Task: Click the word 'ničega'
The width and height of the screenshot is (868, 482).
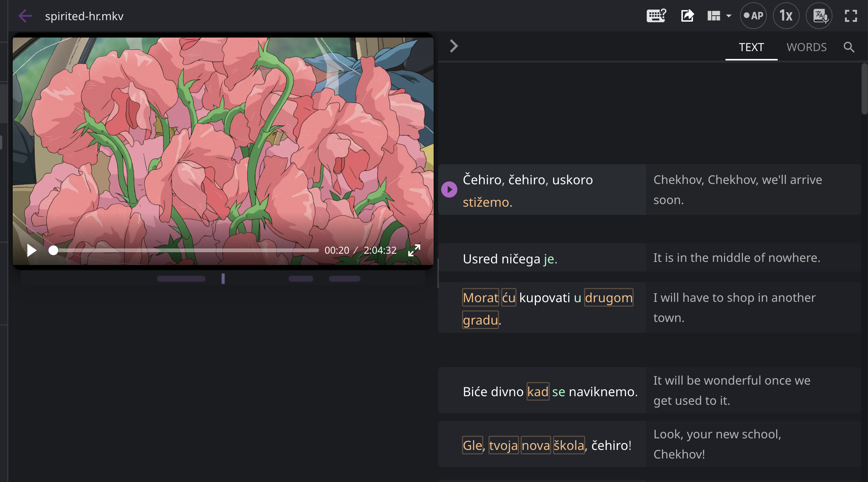Action: coord(521,259)
